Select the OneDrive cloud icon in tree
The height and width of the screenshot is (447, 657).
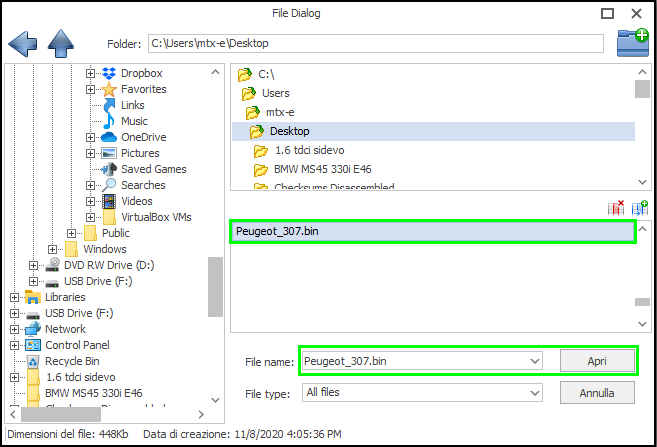point(109,137)
